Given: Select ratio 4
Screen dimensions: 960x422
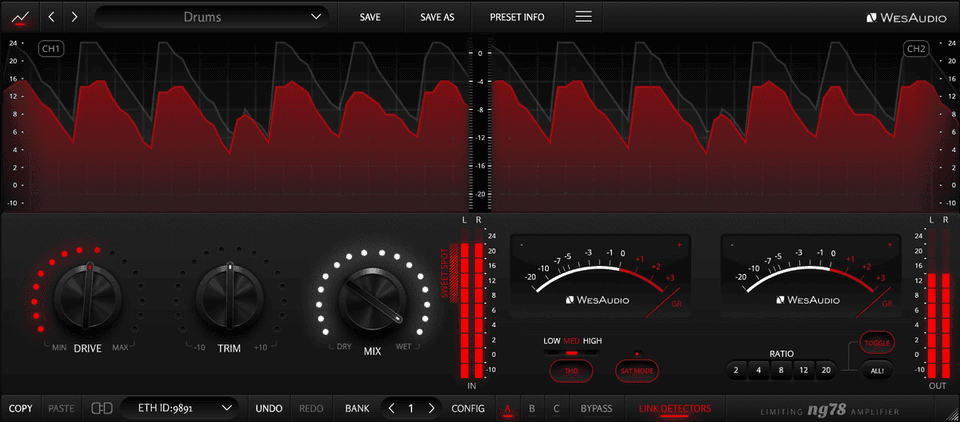Looking at the screenshot, I should tap(759, 370).
